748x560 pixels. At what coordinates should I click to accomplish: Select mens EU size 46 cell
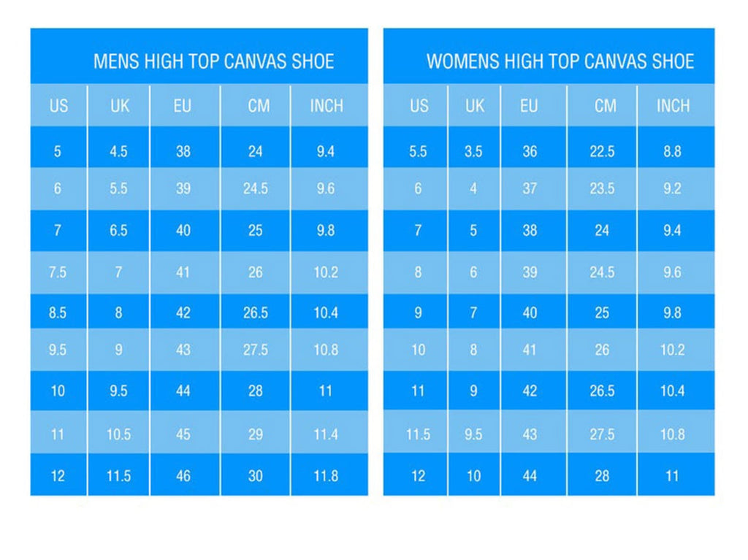point(183,476)
